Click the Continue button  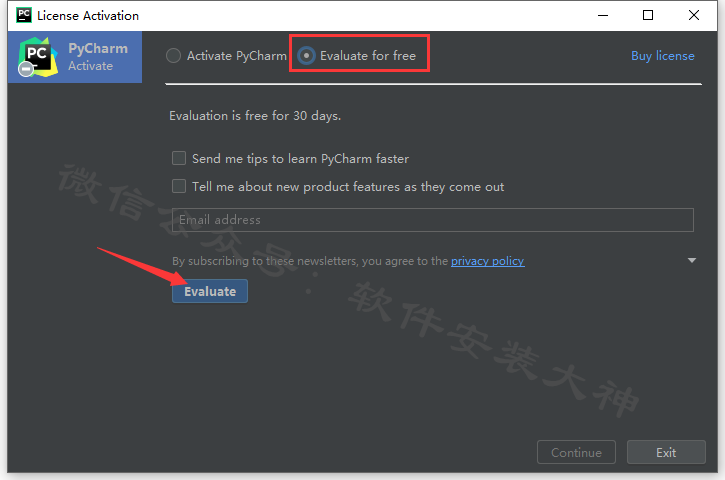pyautogui.click(x=576, y=452)
